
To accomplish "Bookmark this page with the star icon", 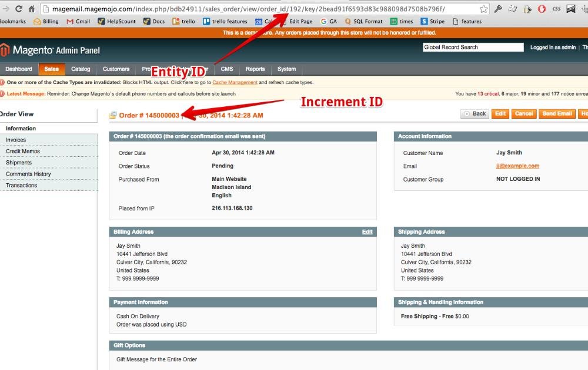I will pos(483,9).
